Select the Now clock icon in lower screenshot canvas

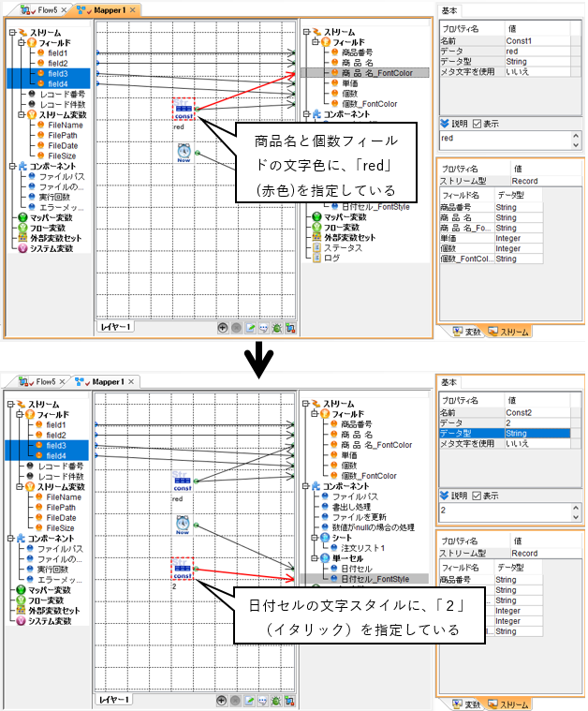(183, 525)
